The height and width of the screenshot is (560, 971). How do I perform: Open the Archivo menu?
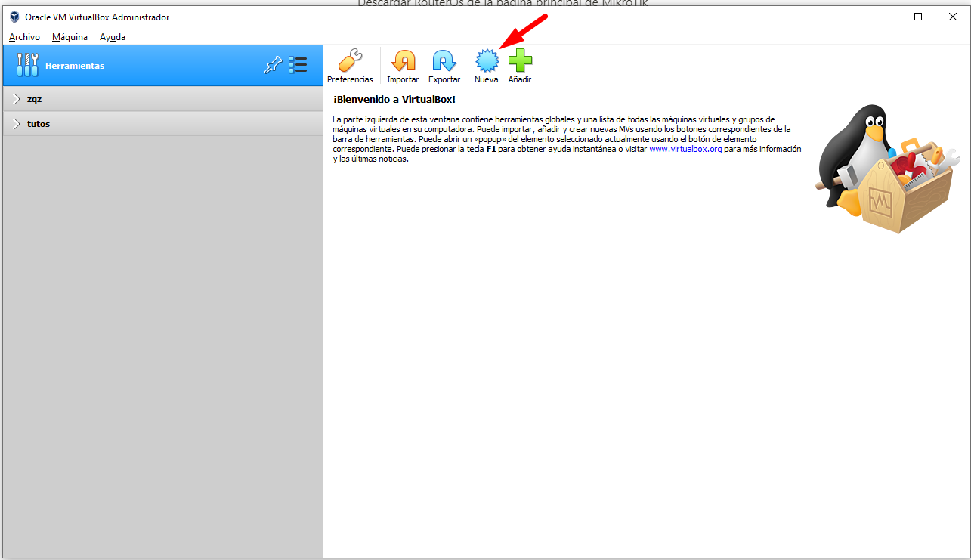point(23,36)
